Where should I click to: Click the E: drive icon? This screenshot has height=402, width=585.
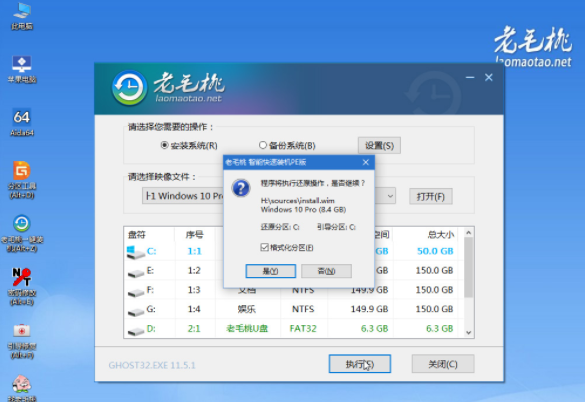coord(136,273)
